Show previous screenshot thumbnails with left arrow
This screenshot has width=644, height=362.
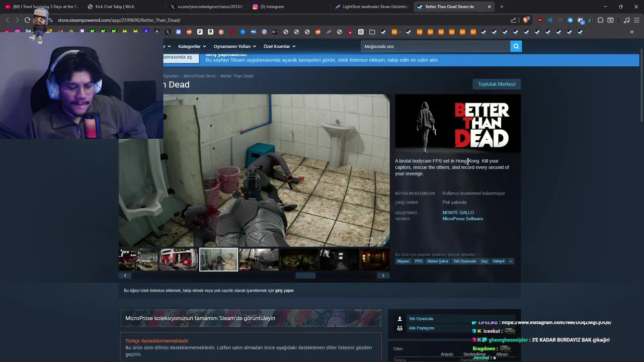125,275
